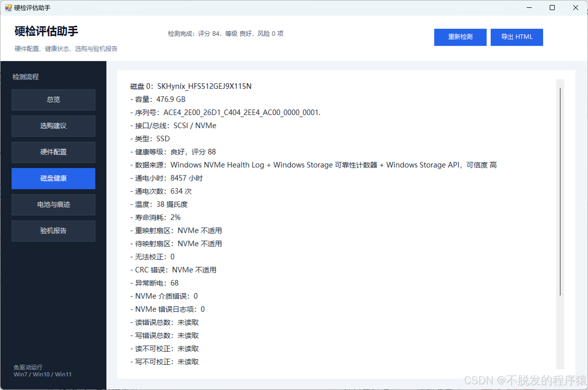Click the 免驱动运行 footer text
This screenshot has width=588, height=390.
pos(28,367)
